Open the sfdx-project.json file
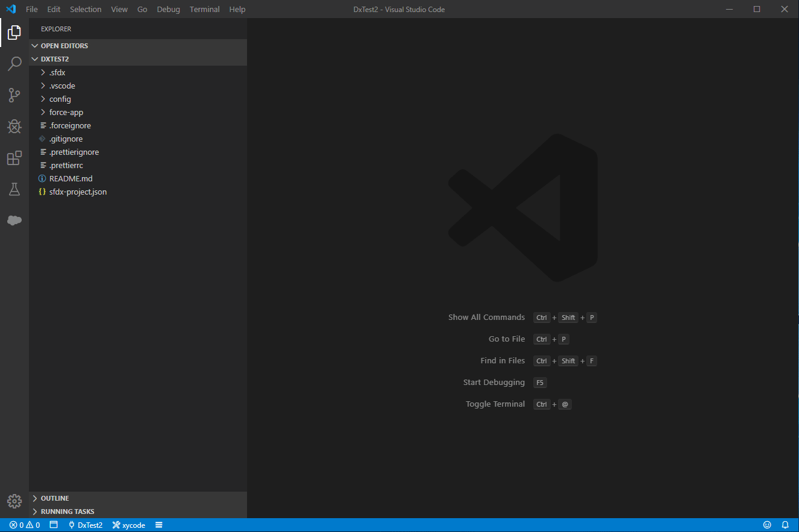 pyautogui.click(x=138, y=192)
